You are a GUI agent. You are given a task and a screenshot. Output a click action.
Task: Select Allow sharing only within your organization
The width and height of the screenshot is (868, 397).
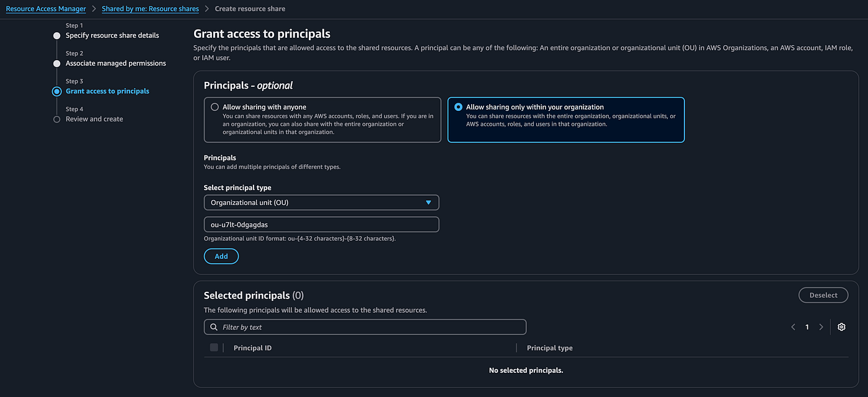tap(458, 105)
